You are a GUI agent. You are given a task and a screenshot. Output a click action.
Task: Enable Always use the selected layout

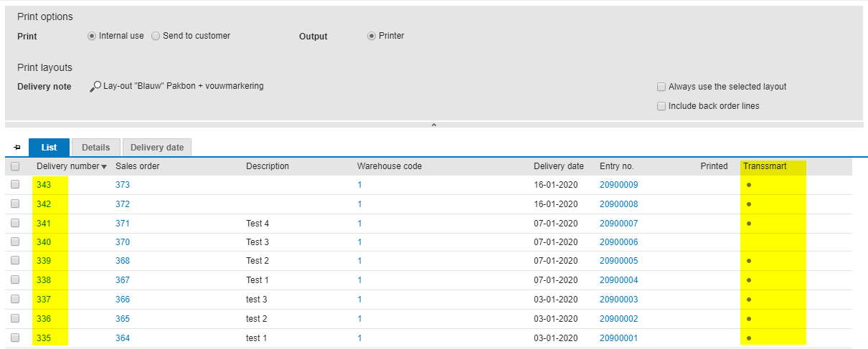tap(661, 87)
